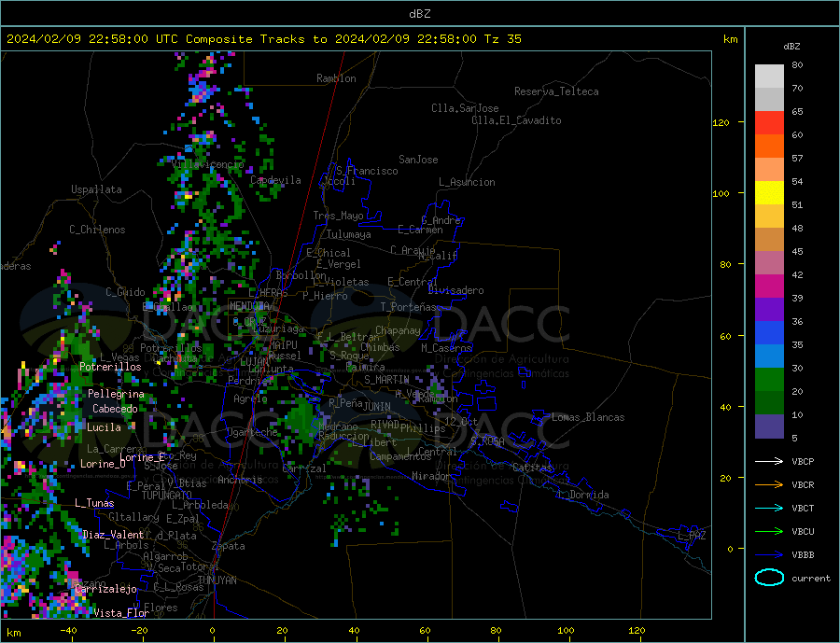Click the orange VBCR arrow legend icon
The height and width of the screenshot is (643, 840).
pos(769,485)
